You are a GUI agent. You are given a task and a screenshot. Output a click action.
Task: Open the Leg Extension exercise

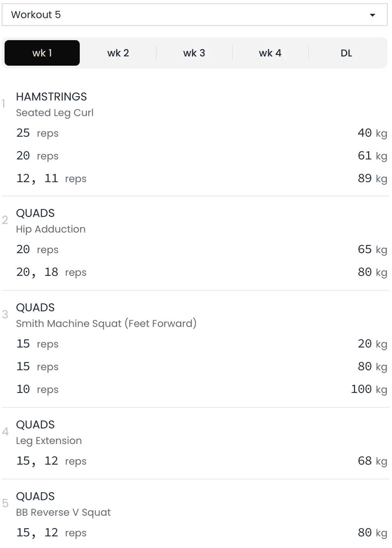click(49, 440)
